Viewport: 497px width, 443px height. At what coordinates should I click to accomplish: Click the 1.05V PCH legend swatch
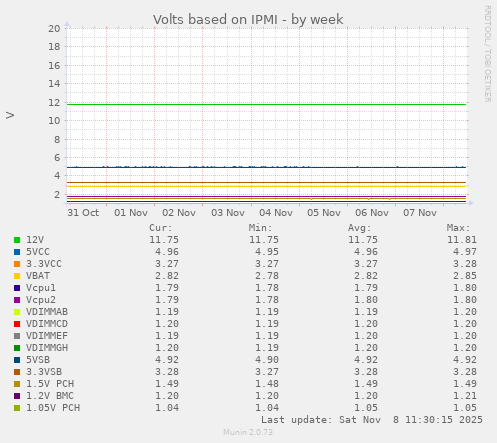coord(17,408)
